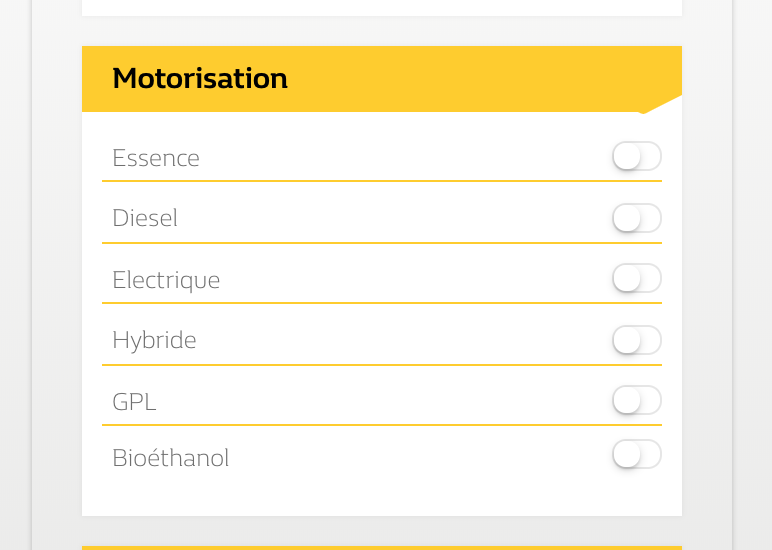Turn on the Diesel switch
This screenshot has width=772, height=550.
point(637,218)
